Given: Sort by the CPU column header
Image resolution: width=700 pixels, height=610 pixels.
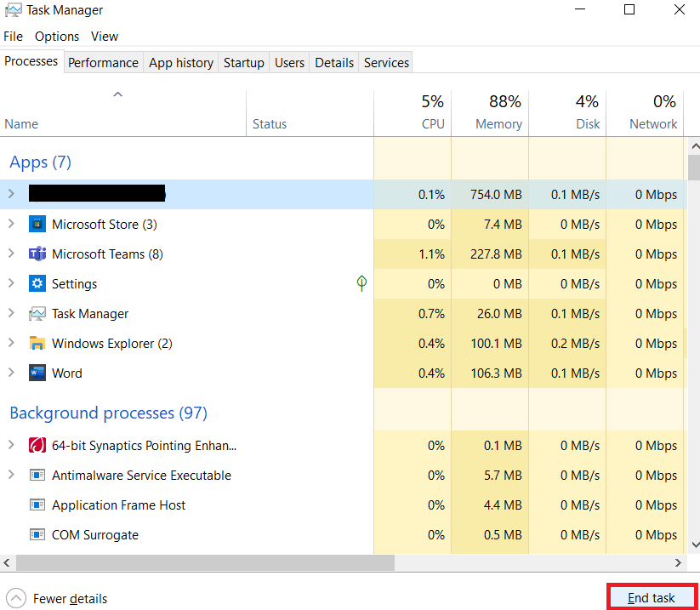Looking at the screenshot, I should (x=413, y=113).
